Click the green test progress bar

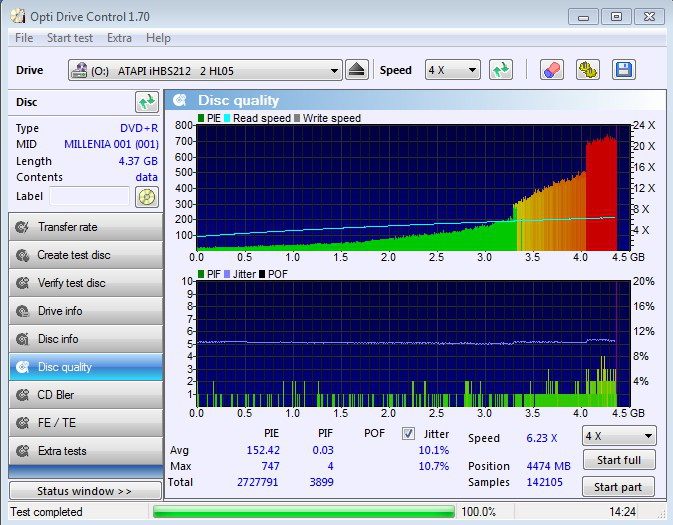[303, 512]
